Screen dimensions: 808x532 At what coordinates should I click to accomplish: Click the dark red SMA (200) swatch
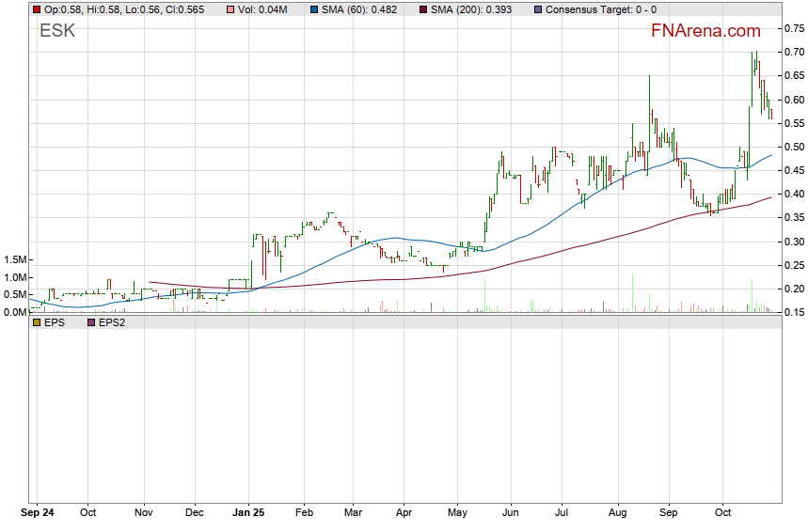click(x=422, y=9)
